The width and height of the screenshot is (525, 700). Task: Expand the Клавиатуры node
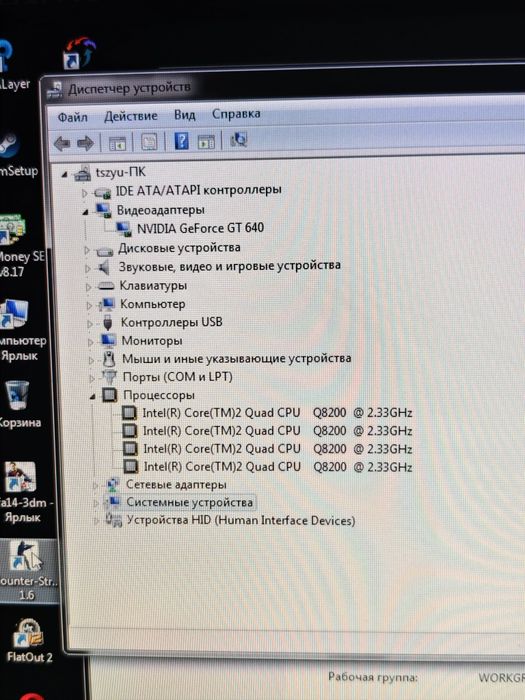click(88, 288)
